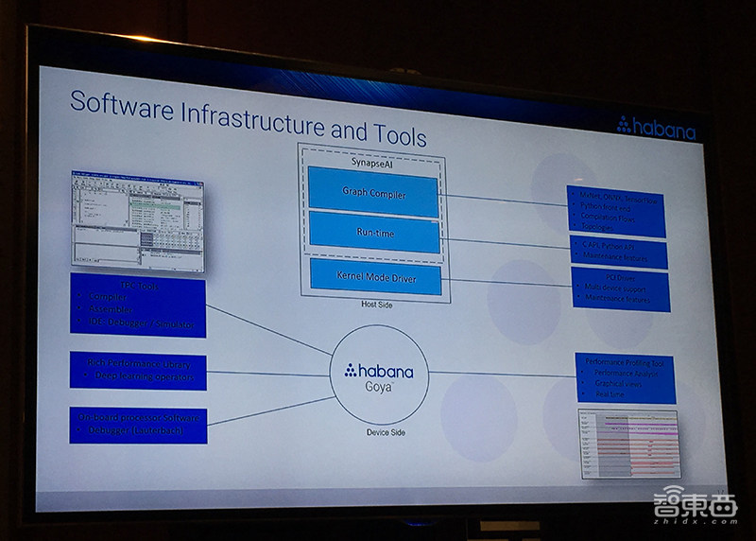Image resolution: width=756 pixels, height=541 pixels.
Task: Click the On-board processor Software box
Action: pos(137,426)
